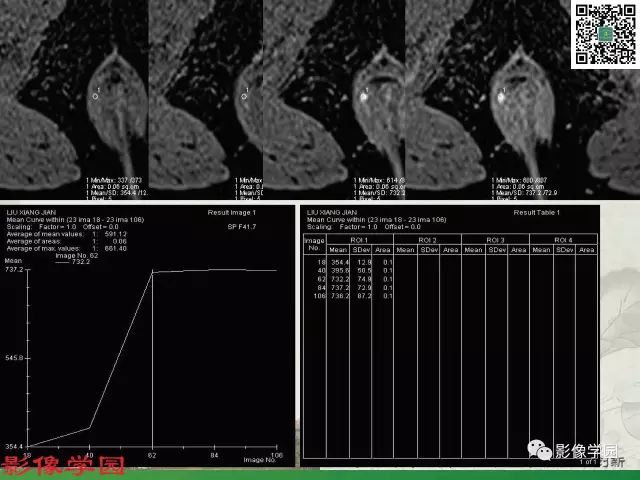This screenshot has height=480, width=640.
Task: Click the Mean/SD readout under the fourth MRI image
Action: pos(524,193)
